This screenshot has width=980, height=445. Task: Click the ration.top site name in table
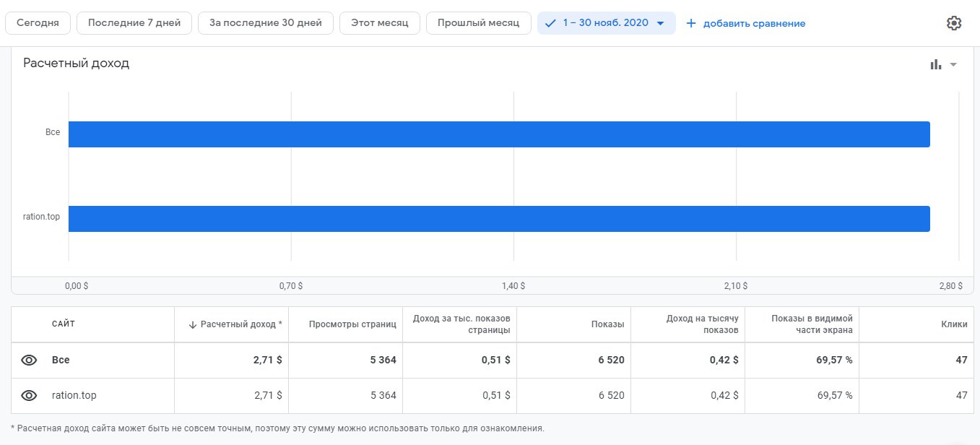74,396
